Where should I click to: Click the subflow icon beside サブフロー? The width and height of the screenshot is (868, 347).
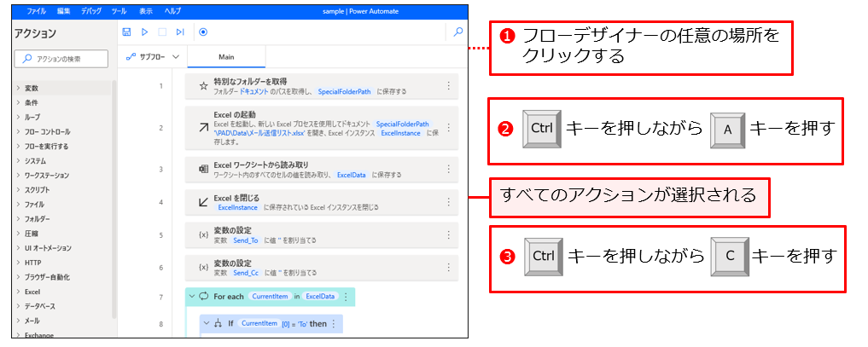[131, 56]
